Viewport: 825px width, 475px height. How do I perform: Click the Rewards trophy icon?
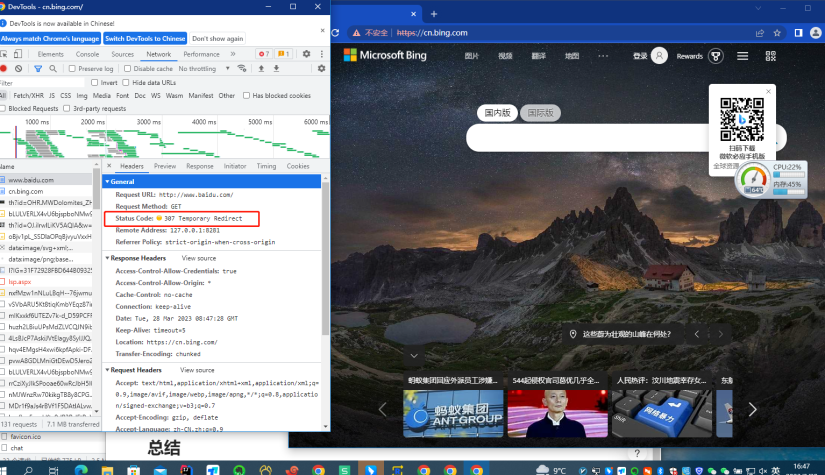tap(716, 56)
